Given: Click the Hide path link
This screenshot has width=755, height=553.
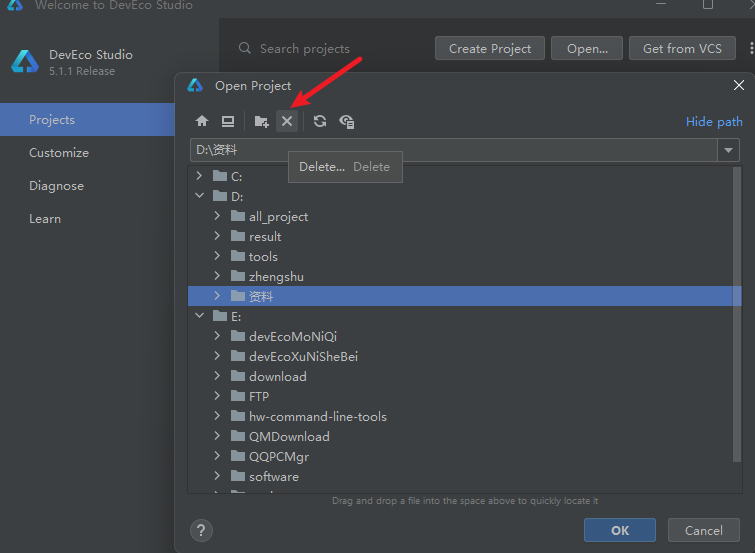Looking at the screenshot, I should 714,121.
